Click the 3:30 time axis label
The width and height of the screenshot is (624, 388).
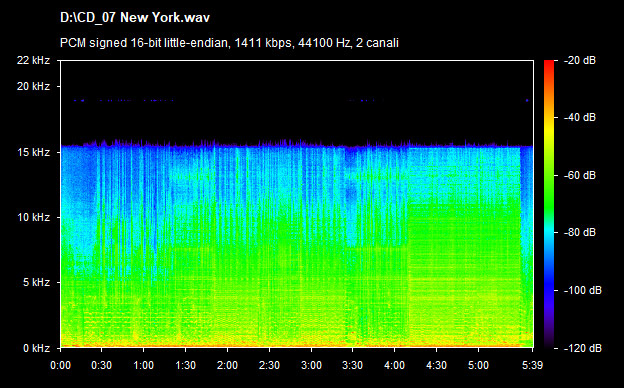coord(353,365)
